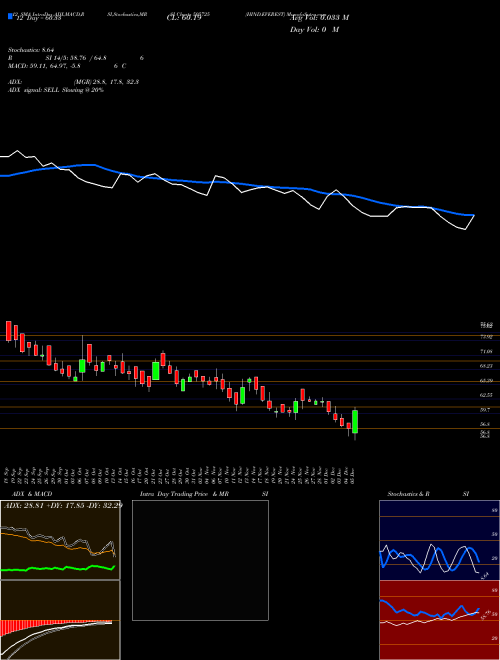Click the 'Avg Vol: 0.033 M' label
Viewport: 500px width, 660px height.
pyautogui.click(x=319, y=18)
